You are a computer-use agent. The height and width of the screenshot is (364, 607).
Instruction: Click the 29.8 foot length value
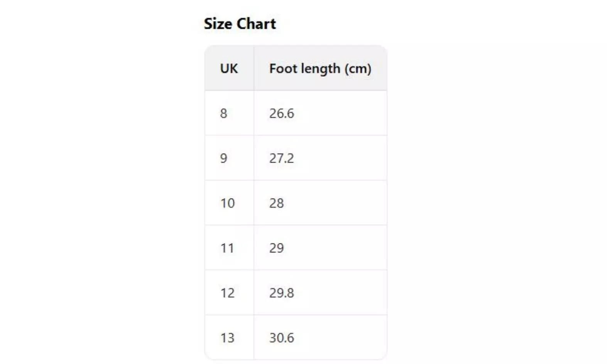click(x=281, y=293)
